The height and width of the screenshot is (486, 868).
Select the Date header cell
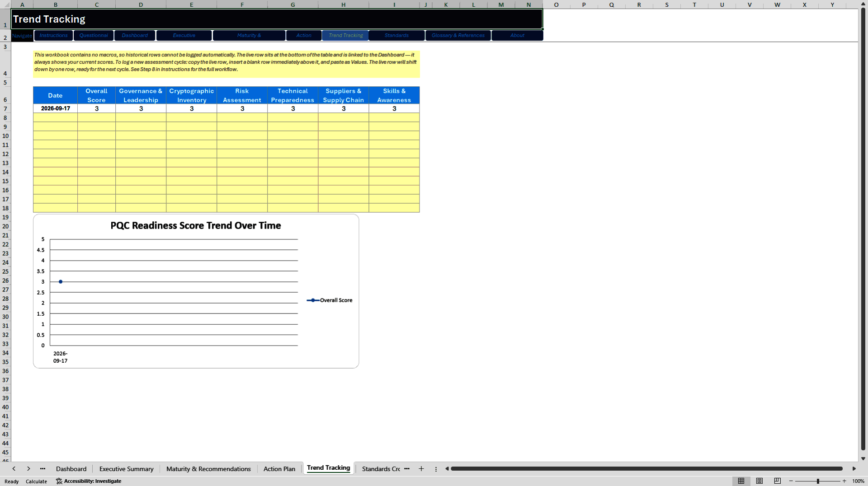tap(55, 95)
